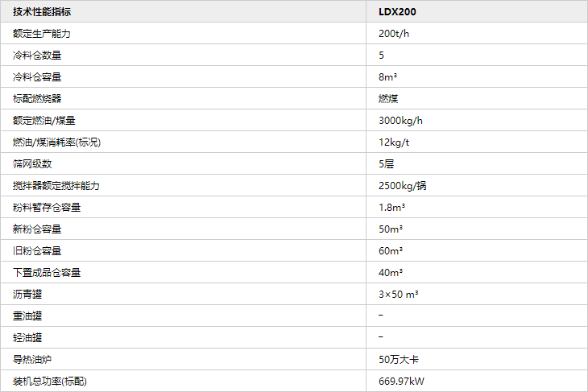Image resolution: width=588 pixels, height=392 pixels.
Task: Click the 技术性能指标 header cell
Action: 42,11
